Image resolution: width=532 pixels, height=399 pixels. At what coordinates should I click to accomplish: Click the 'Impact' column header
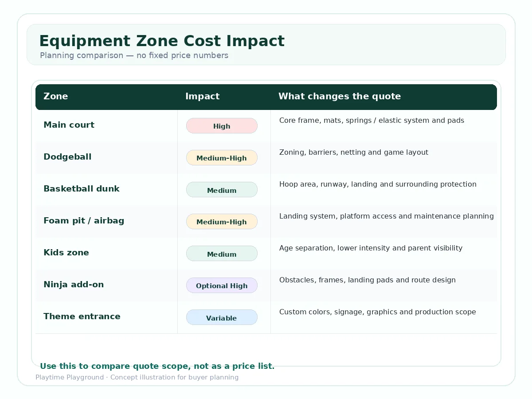click(202, 96)
